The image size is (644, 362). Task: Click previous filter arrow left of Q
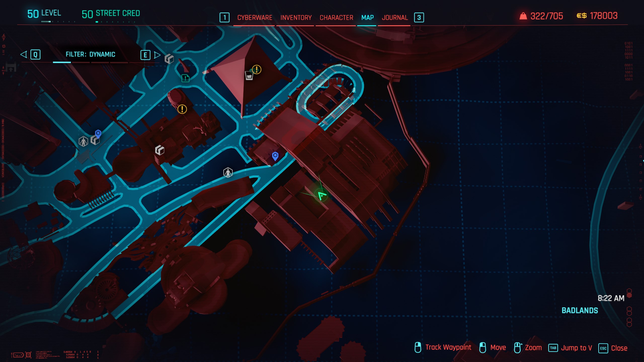point(23,54)
